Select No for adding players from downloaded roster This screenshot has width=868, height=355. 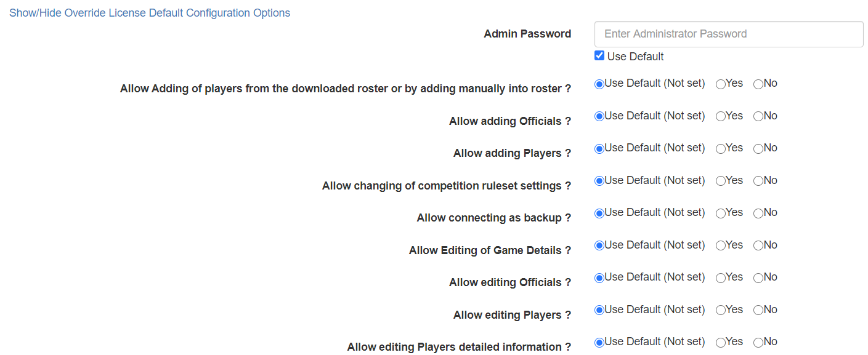point(758,84)
